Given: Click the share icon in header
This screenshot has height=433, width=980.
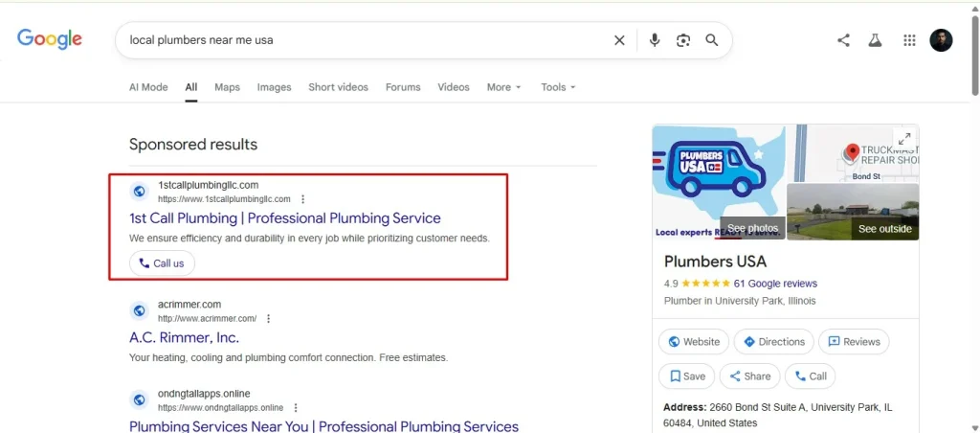Looking at the screenshot, I should coord(843,40).
